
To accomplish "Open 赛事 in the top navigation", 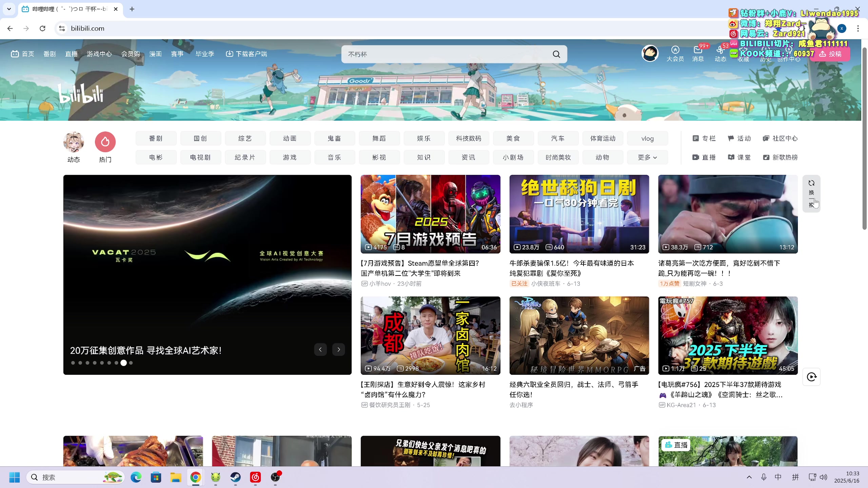I will (177, 54).
